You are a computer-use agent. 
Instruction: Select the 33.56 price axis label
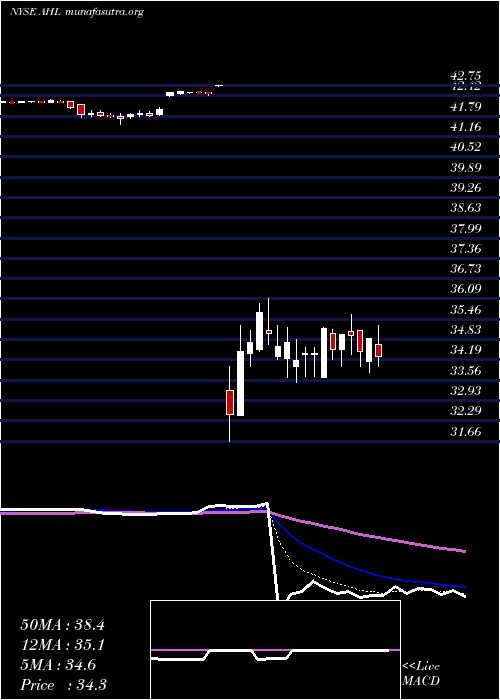click(x=466, y=371)
